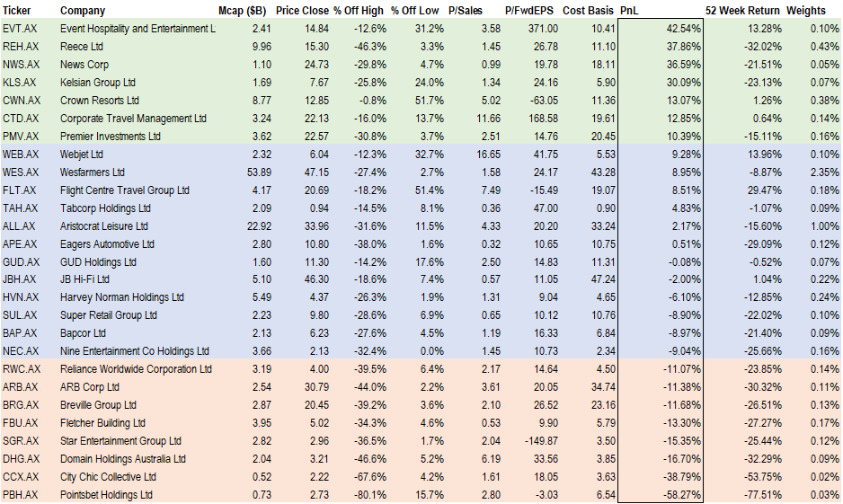843x504 pixels.
Task: Select the Weights column header
Action: pos(806,11)
